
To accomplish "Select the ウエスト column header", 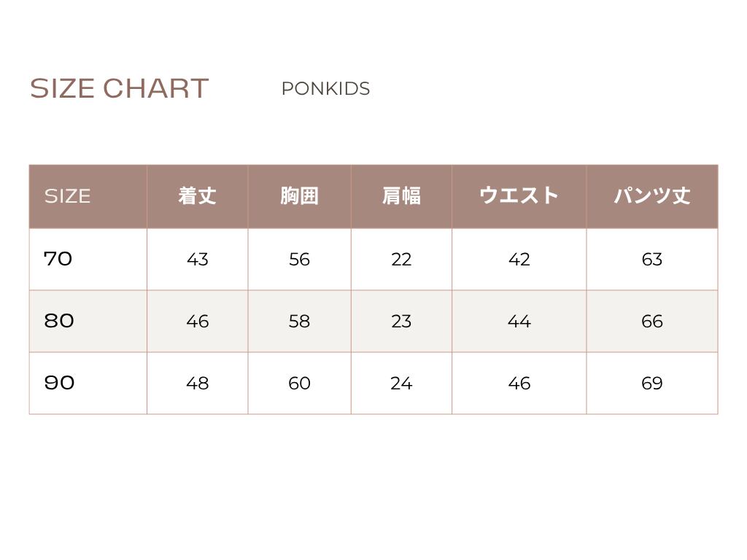I will coord(519,196).
